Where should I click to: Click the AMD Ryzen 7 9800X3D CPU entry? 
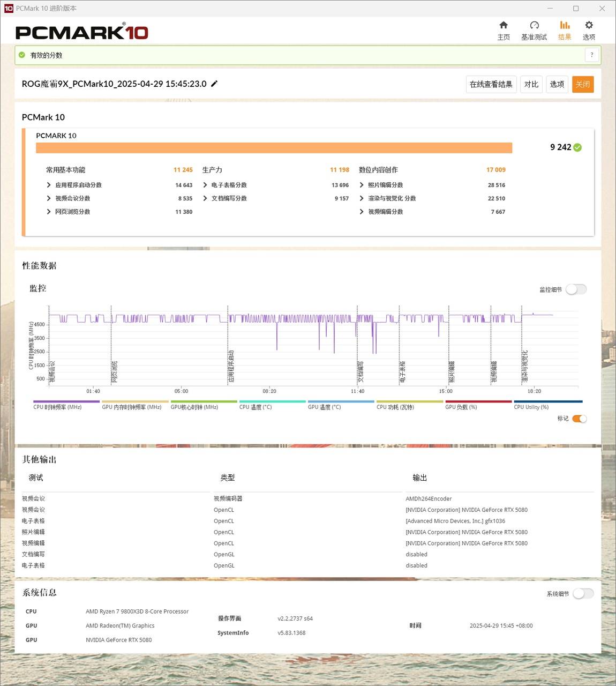point(137,612)
